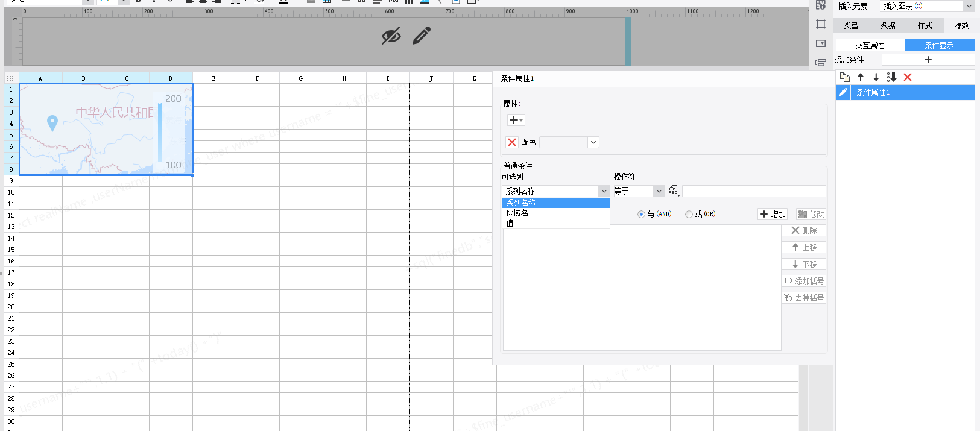Switch to the 类型 tab
980x431 pixels.
pos(852,25)
